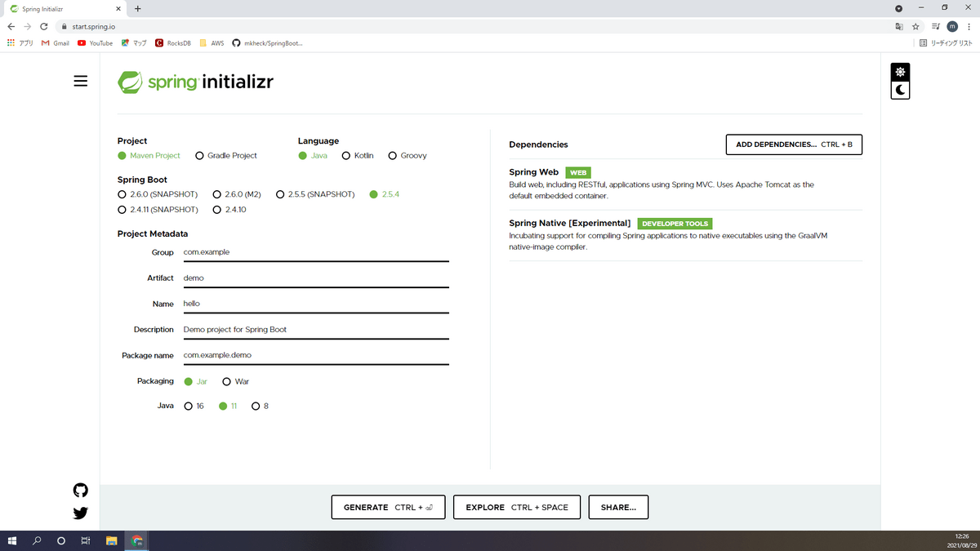Select Maven Project
This screenshot has width=980, height=551.
coord(149,156)
